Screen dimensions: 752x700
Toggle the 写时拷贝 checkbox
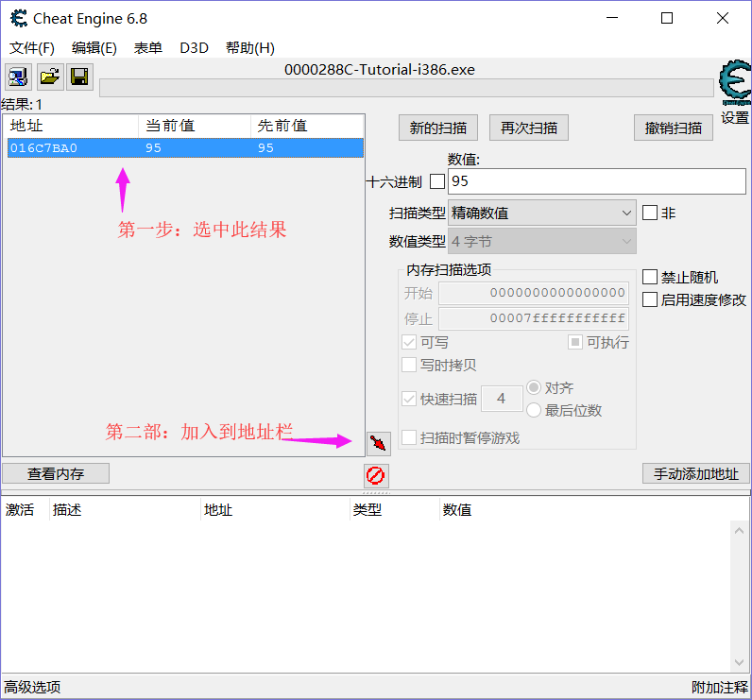click(409, 365)
